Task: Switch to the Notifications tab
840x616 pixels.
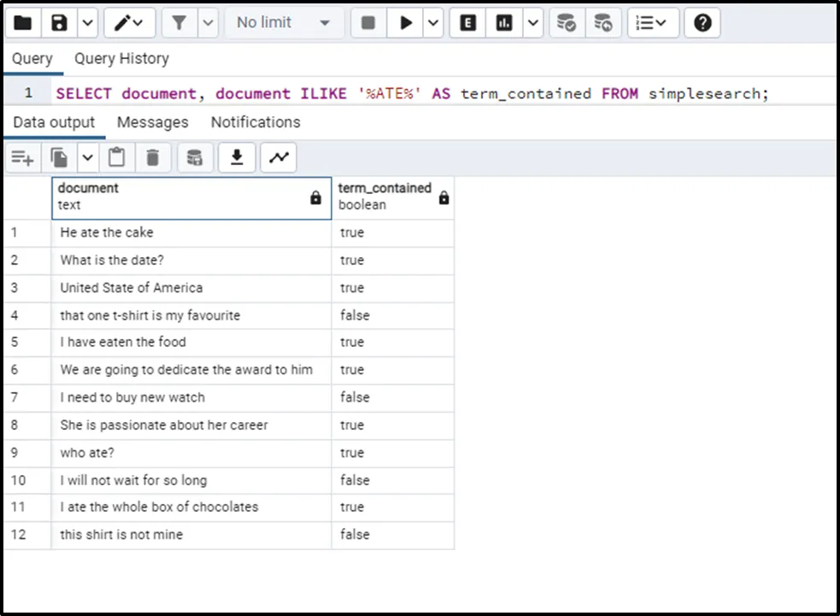Action: (x=256, y=122)
